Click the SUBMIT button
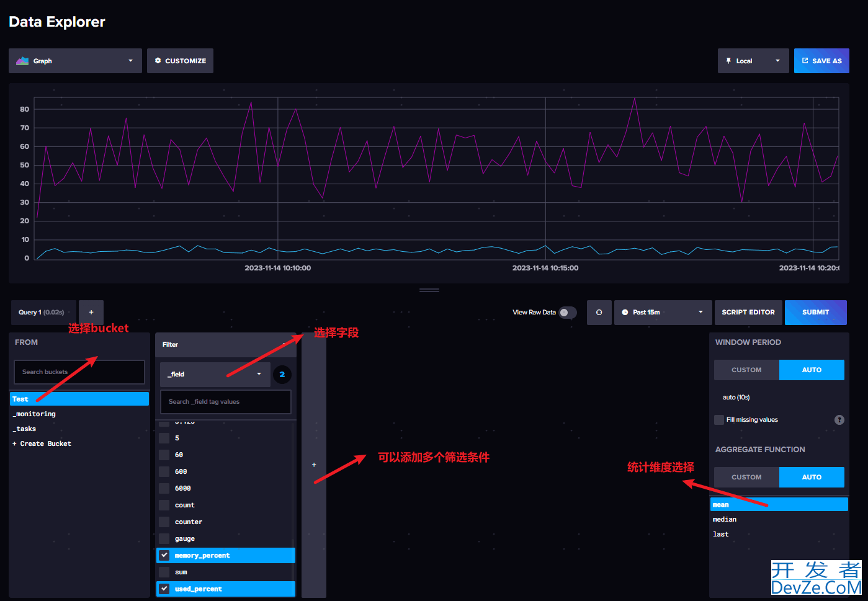Screen dimensions: 868x601 click(816, 313)
